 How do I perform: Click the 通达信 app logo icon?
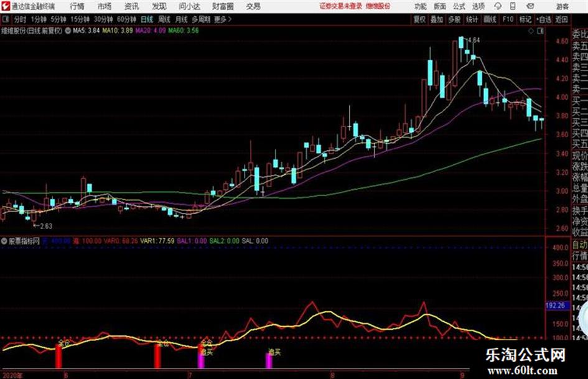(6, 6)
